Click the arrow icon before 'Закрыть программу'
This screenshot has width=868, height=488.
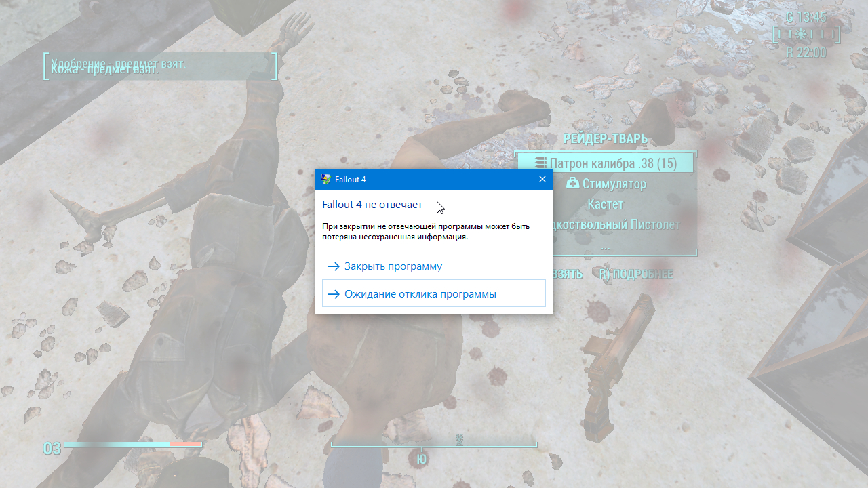(x=333, y=266)
